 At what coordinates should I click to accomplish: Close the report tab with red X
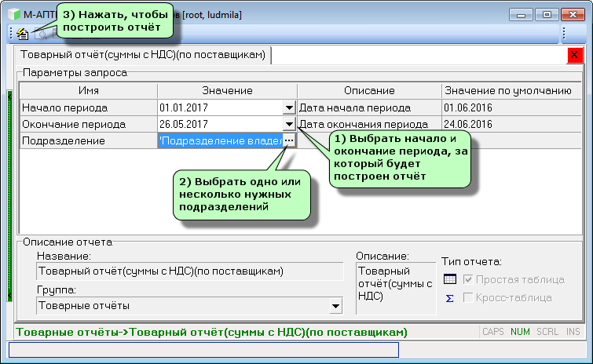pyautogui.click(x=574, y=55)
